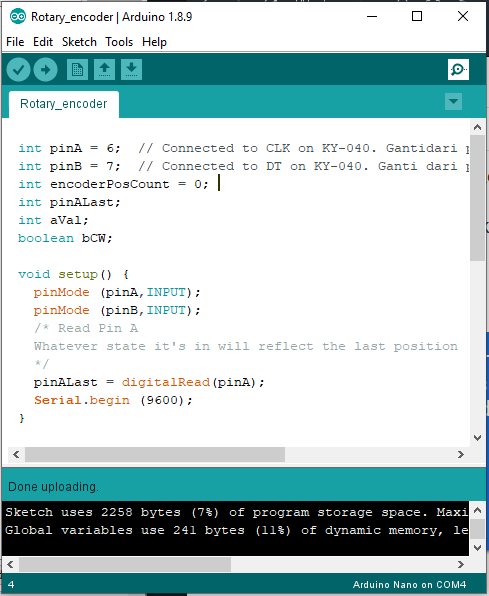The image size is (489, 596).
Task: Open the Serial Monitor magnifier icon
Action: click(x=458, y=70)
